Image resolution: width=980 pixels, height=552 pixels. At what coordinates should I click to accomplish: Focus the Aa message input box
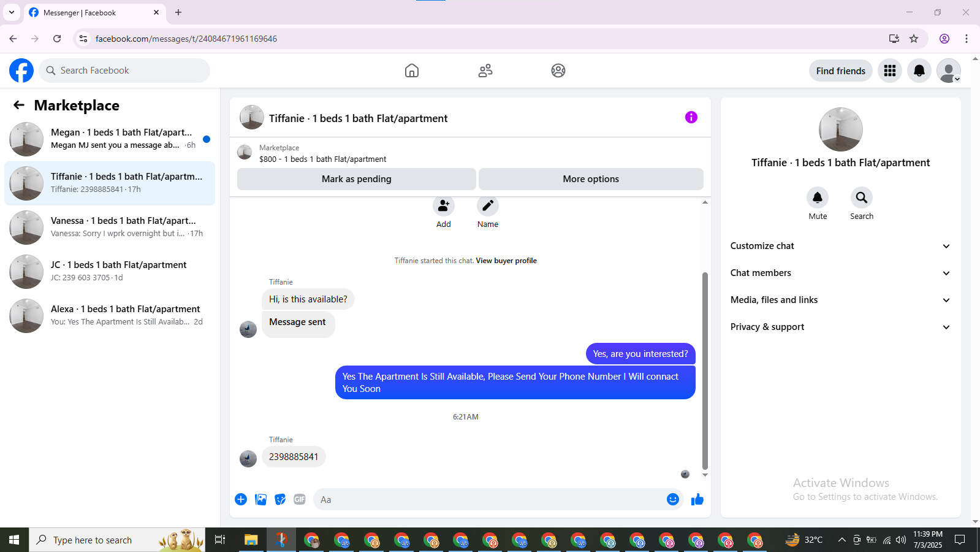[490, 499]
